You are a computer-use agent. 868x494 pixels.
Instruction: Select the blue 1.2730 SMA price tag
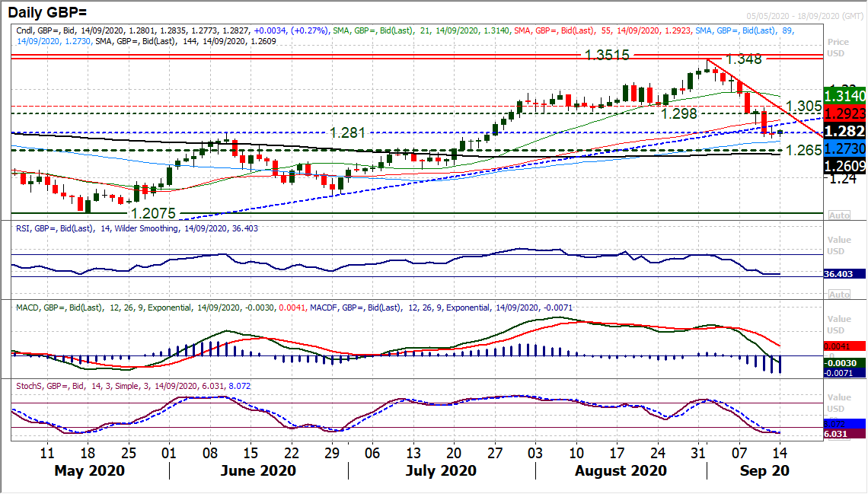(x=846, y=150)
